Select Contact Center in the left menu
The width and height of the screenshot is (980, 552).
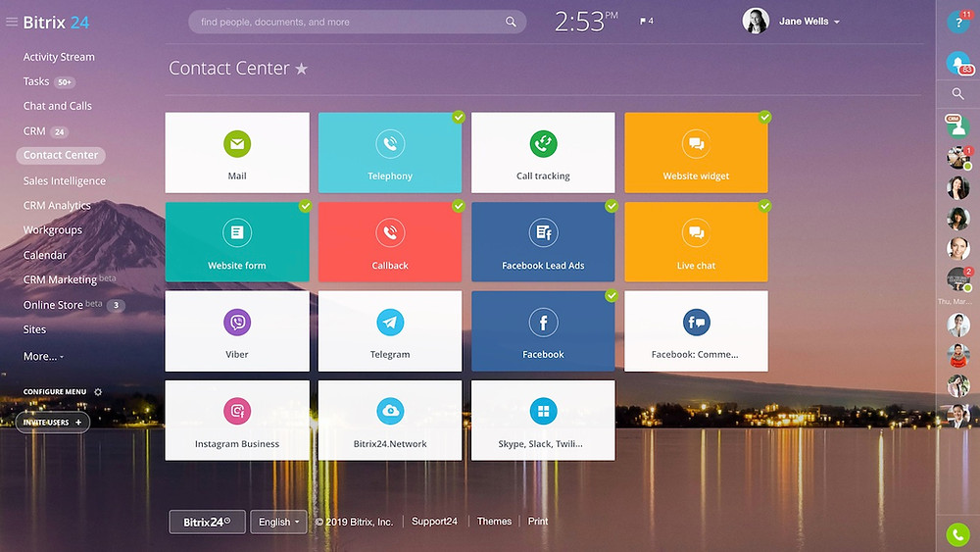click(61, 155)
